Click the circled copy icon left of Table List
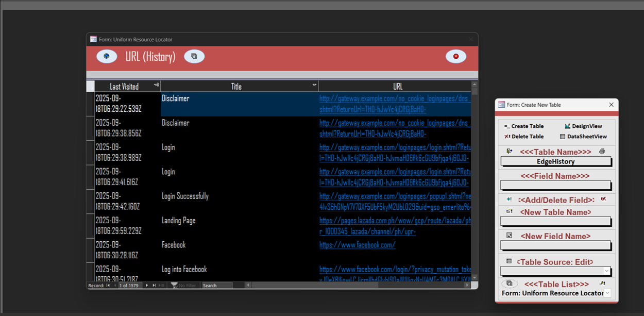 coord(509,284)
